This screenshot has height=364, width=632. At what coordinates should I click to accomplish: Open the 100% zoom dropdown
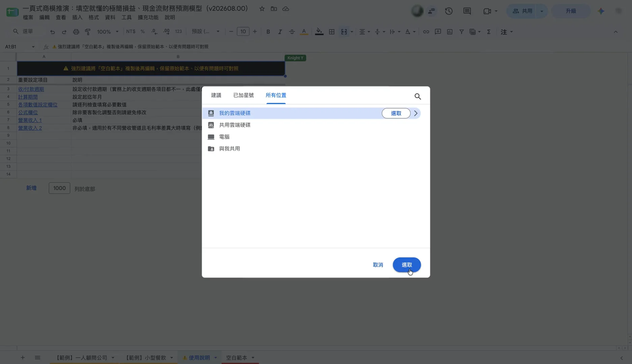[108, 32]
